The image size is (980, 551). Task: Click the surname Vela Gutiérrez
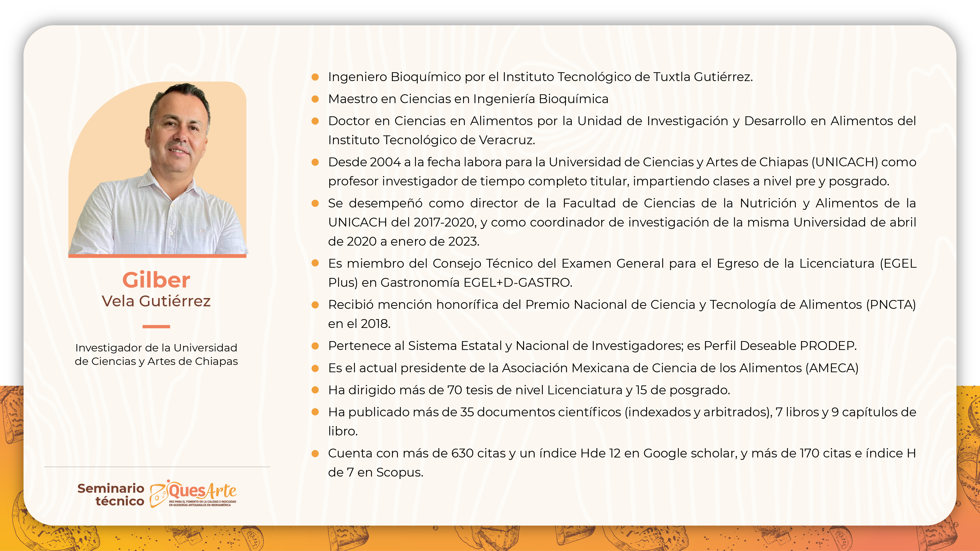pos(156,301)
